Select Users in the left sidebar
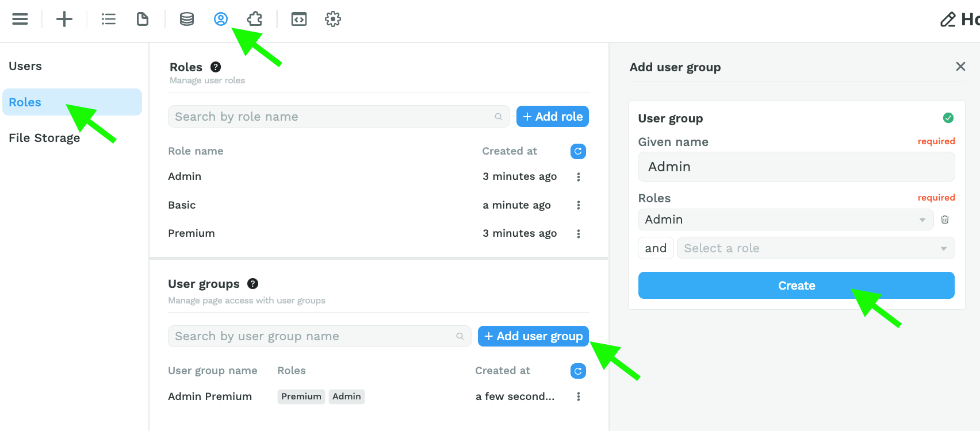 click(25, 66)
